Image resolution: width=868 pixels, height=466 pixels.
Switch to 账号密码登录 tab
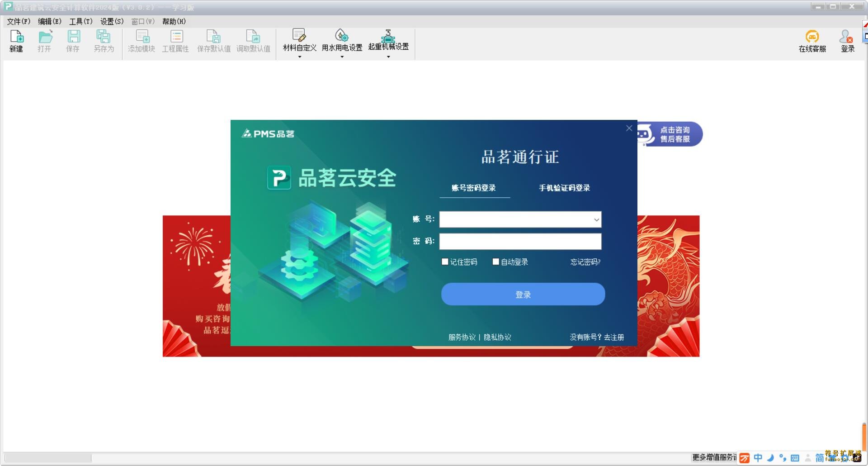pos(474,188)
